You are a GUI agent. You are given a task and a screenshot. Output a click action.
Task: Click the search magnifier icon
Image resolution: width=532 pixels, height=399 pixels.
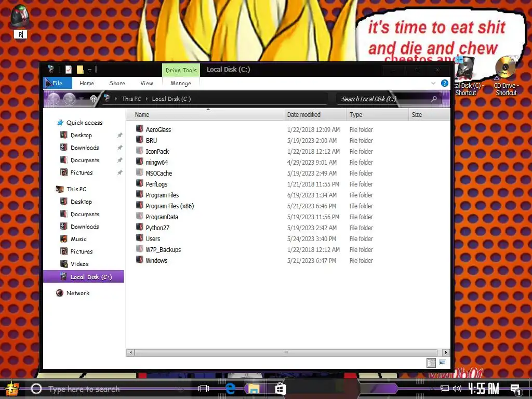[434, 99]
